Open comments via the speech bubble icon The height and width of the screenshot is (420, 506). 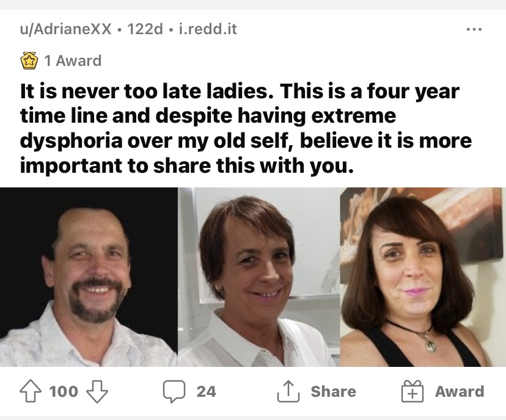click(174, 392)
